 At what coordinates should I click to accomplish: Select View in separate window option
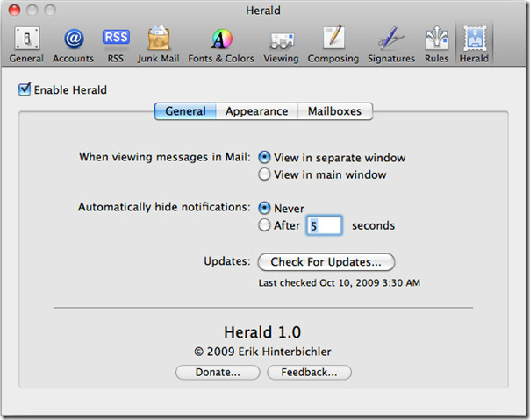pyautogui.click(x=264, y=158)
